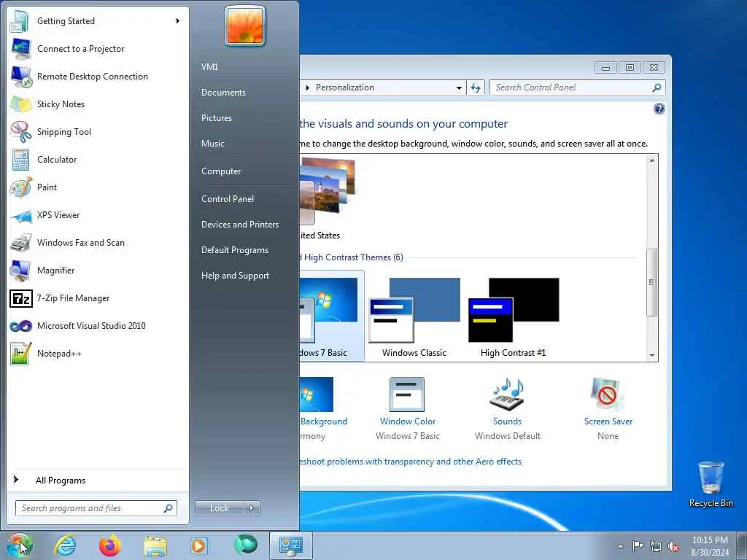Click the Start orb button
This screenshot has height=560, width=747.
[x=19, y=545]
